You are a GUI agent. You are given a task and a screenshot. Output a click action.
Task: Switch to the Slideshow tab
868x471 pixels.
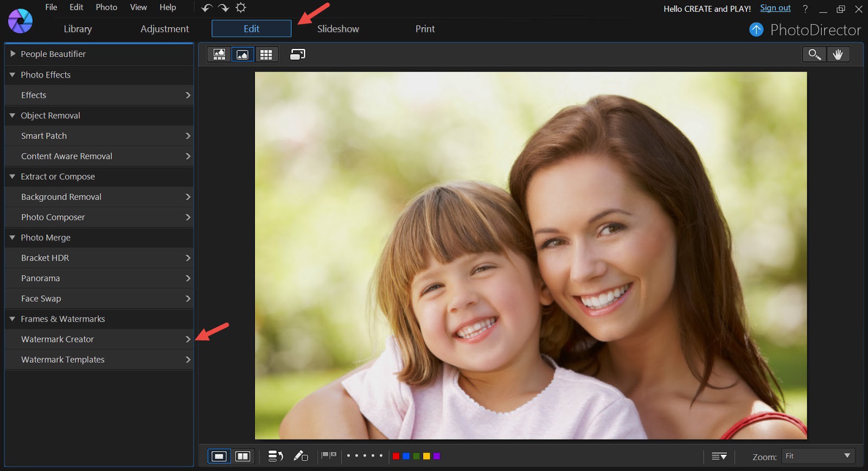click(x=338, y=29)
